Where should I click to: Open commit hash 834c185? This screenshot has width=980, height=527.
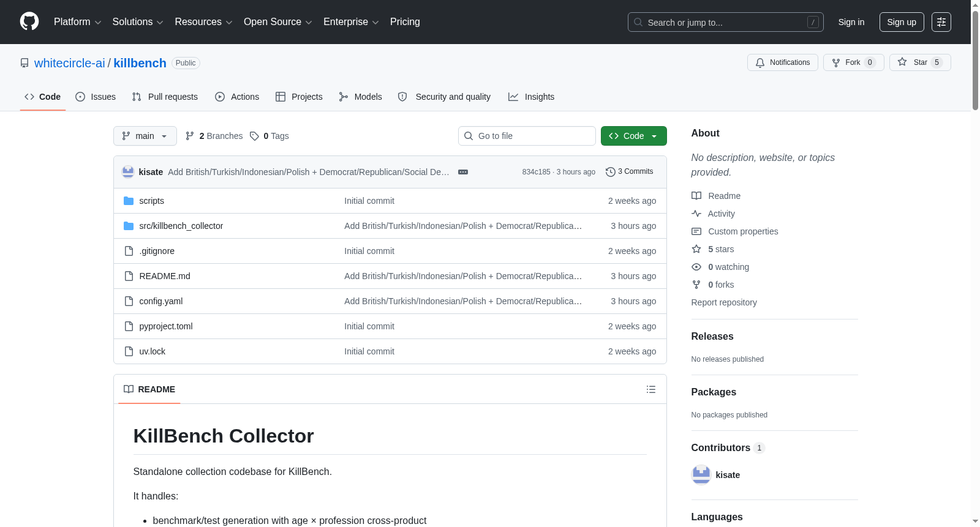tap(536, 172)
